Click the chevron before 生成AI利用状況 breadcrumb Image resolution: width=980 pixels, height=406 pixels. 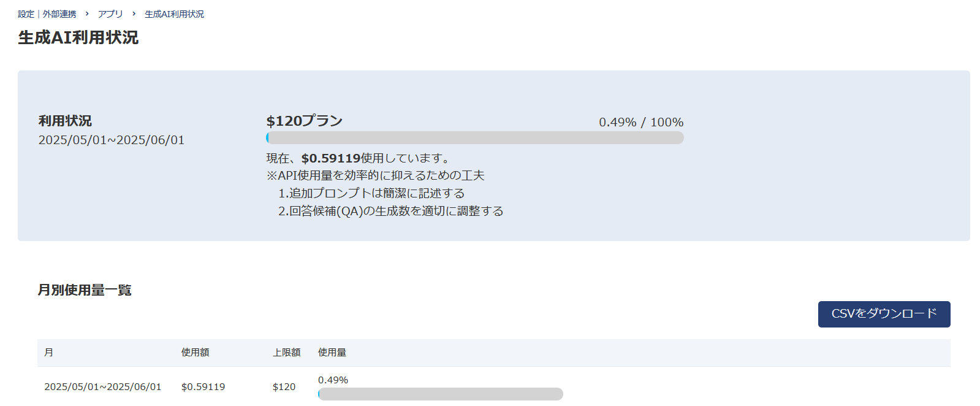pos(134,13)
